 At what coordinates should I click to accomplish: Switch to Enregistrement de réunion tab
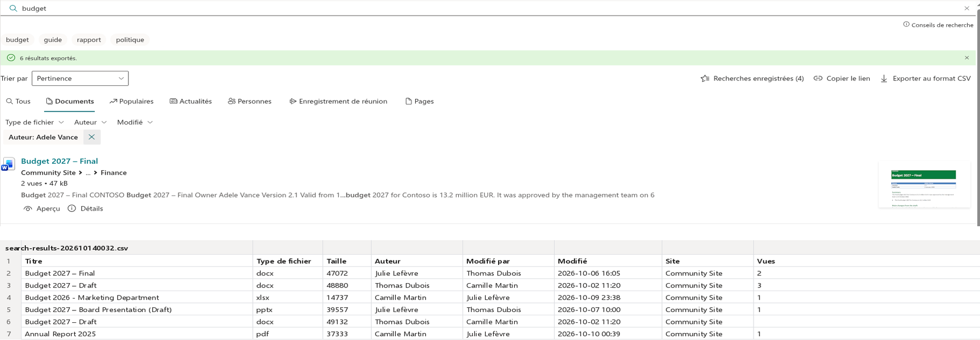(x=338, y=101)
